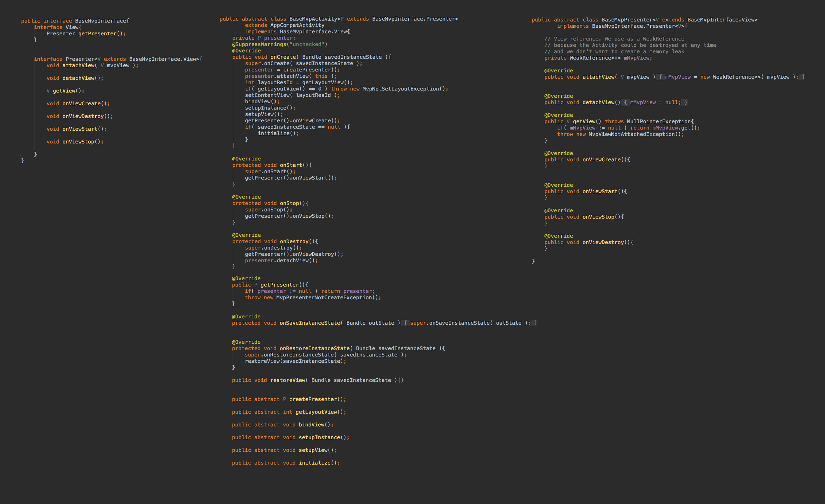Click 'public abstract int getLayoutView();' declaration
Viewport: 825px width, 504px height.
coord(289,412)
